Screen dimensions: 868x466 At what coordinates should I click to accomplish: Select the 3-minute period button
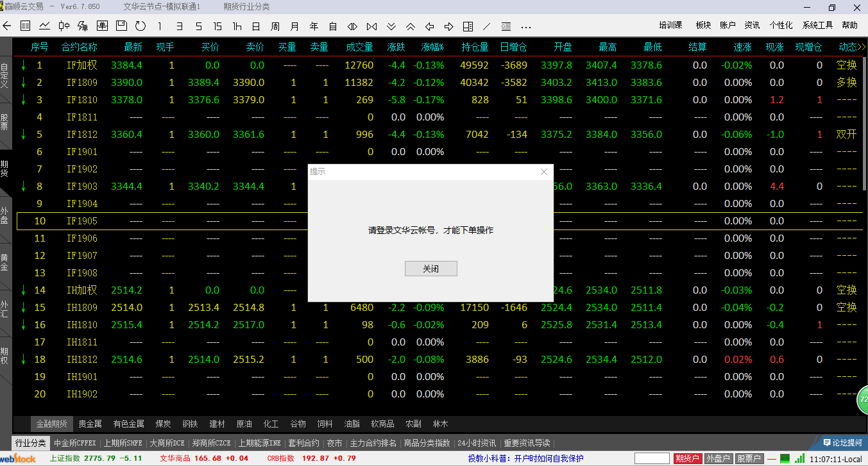click(180, 26)
